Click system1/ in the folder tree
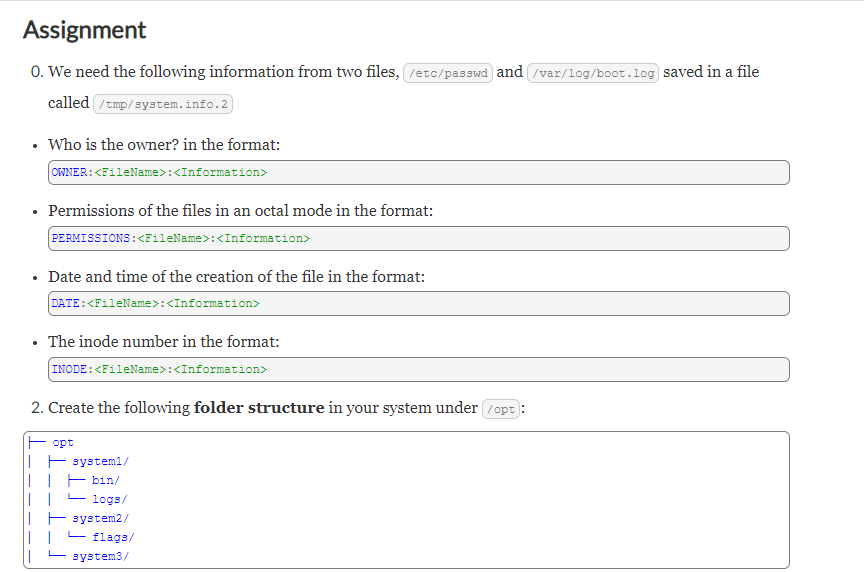The height and width of the screenshot is (572, 864). pyautogui.click(x=100, y=461)
